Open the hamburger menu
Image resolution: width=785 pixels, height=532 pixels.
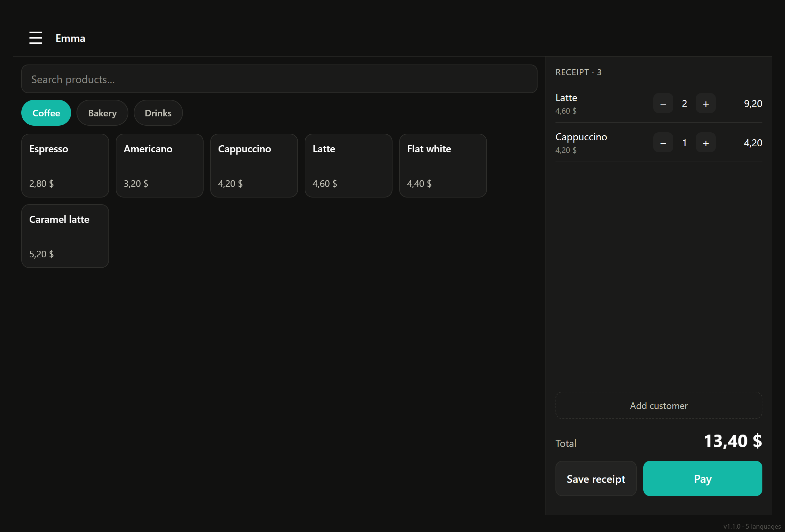[36, 38]
